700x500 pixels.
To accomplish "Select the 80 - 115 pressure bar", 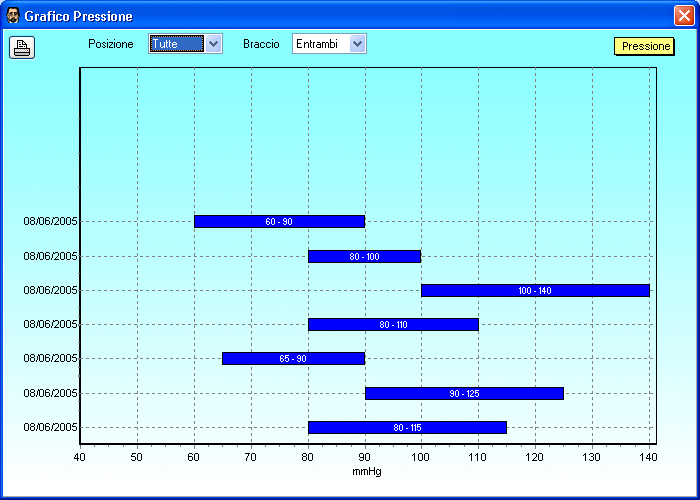I will point(407,427).
